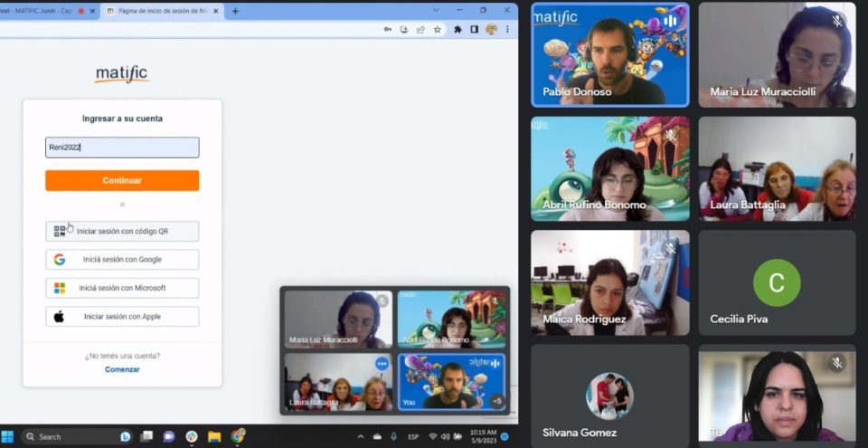Click the ¿No tenés una cuenta? text
The width and height of the screenshot is (868, 448).
122,356
